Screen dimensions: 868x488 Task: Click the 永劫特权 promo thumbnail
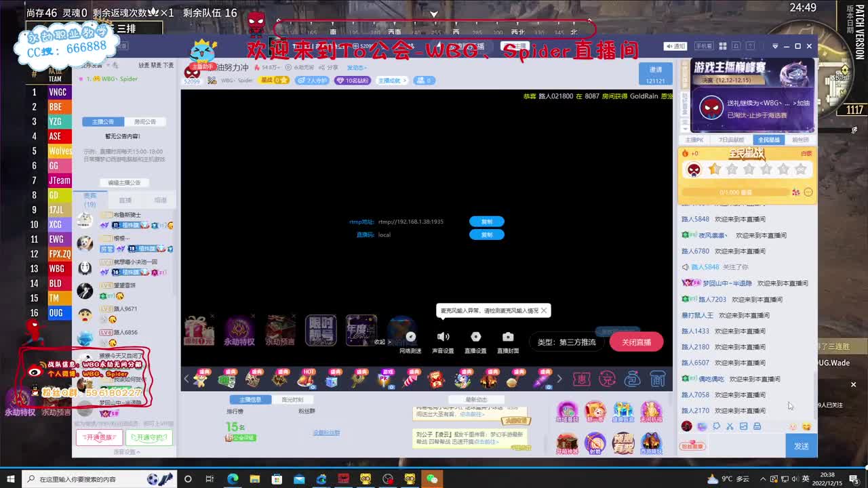(x=239, y=331)
